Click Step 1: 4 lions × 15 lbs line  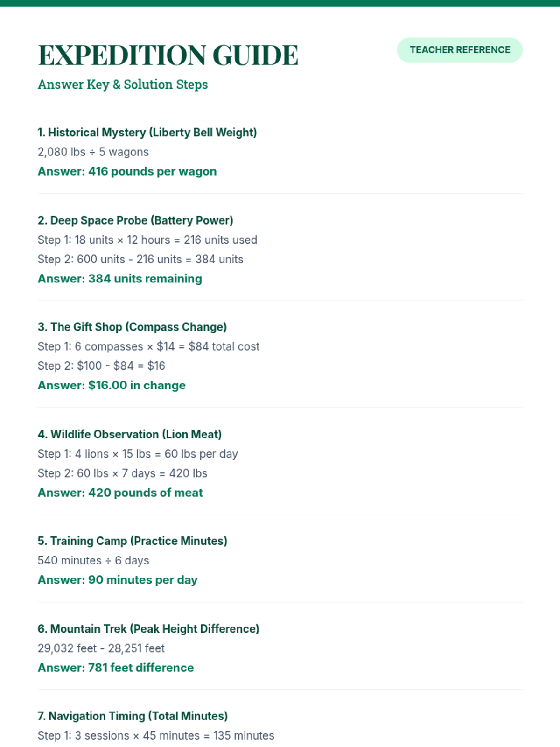[x=138, y=454]
